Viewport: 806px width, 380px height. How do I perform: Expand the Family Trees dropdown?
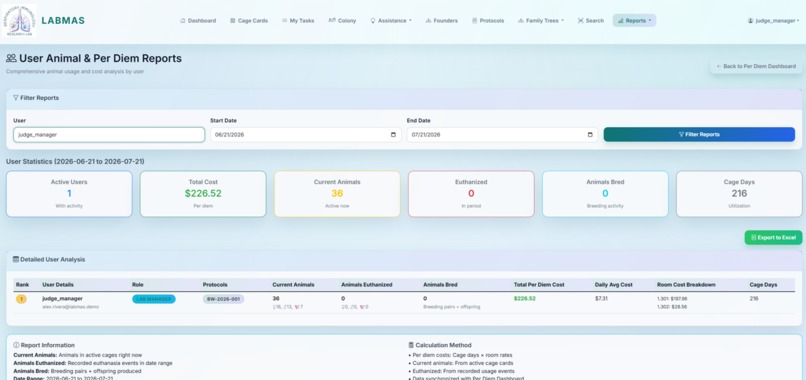coord(541,21)
